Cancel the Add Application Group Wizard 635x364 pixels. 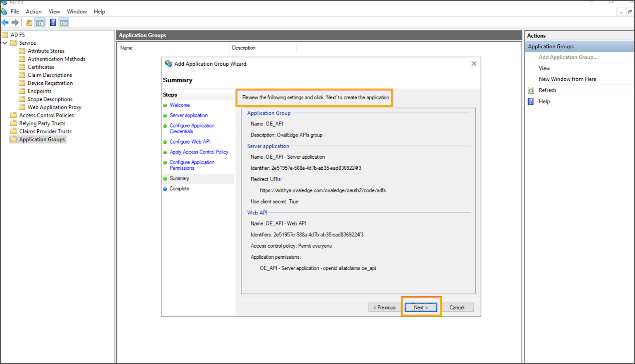coord(457,307)
